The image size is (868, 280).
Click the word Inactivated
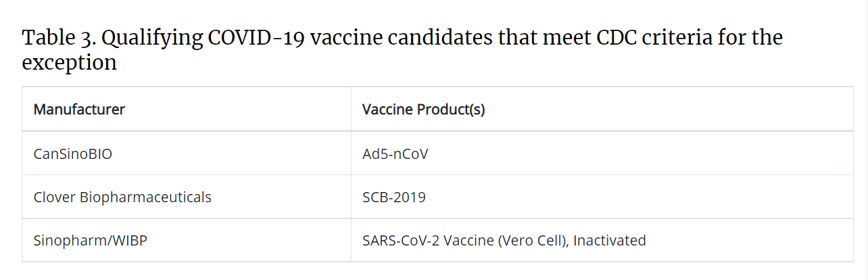(609, 240)
